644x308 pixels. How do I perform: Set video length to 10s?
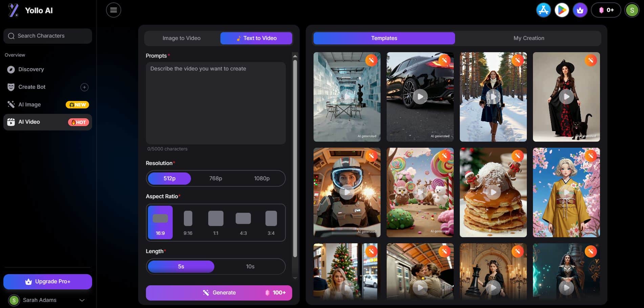tap(250, 267)
